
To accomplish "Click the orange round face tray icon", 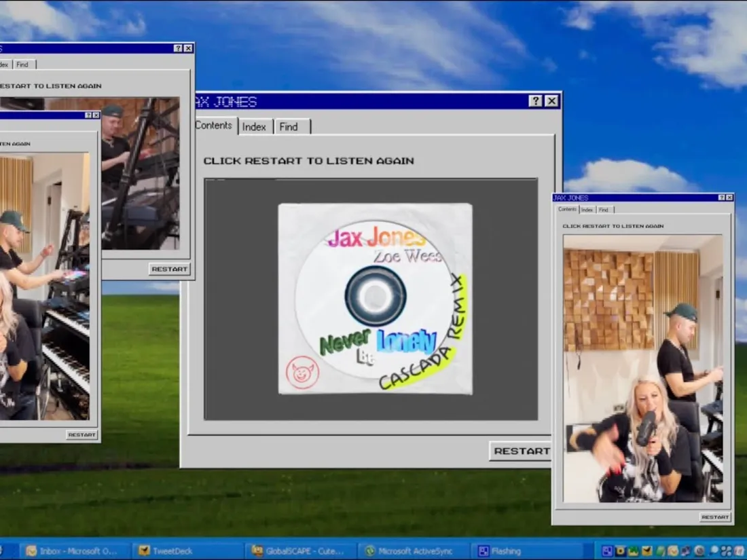I will point(673,551).
